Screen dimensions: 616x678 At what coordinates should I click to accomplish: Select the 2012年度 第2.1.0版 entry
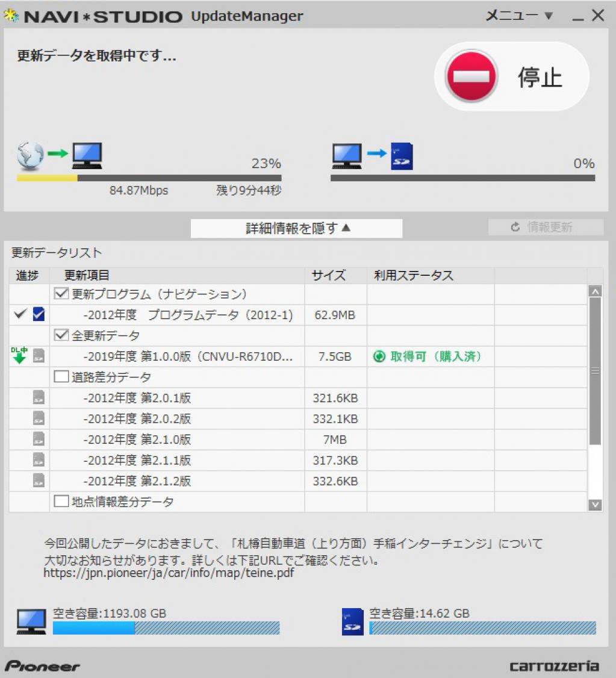(137, 440)
